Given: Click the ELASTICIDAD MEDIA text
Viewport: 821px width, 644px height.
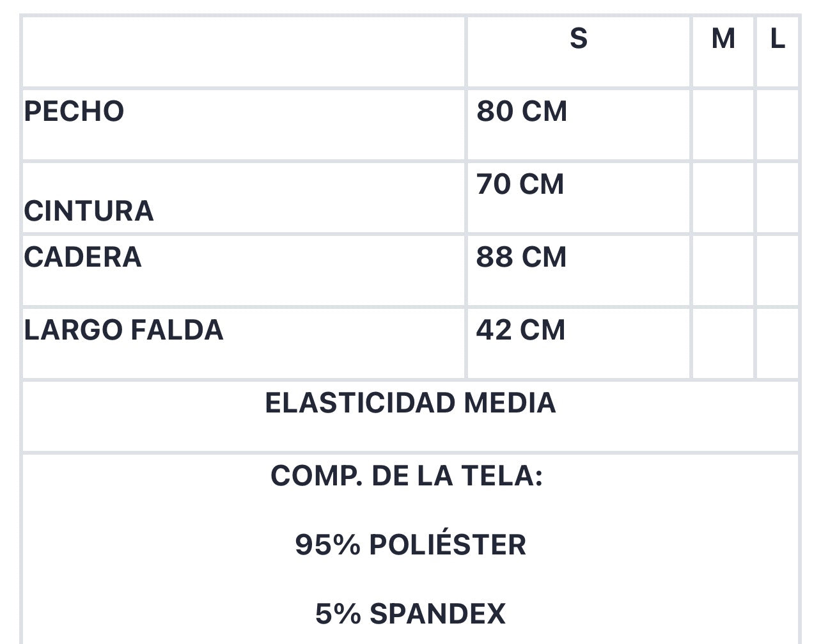Looking at the screenshot, I should [410, 403].
